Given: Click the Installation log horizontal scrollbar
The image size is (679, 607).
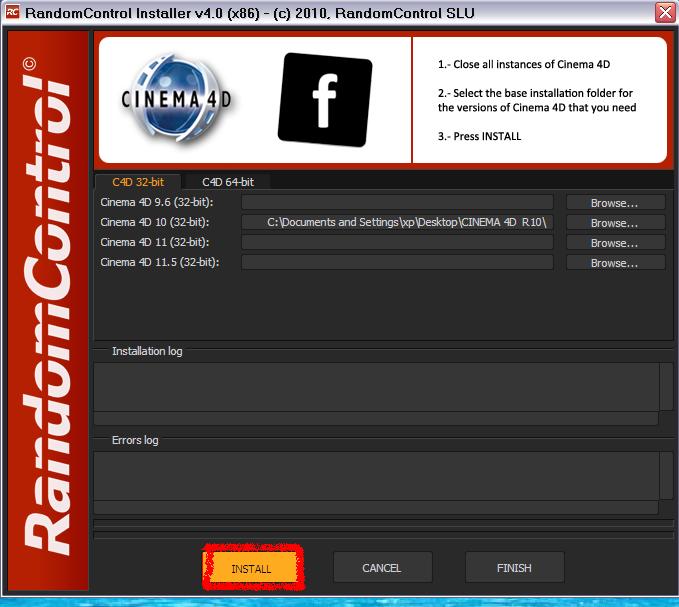Looking at the screenshot, I should 376,418.
